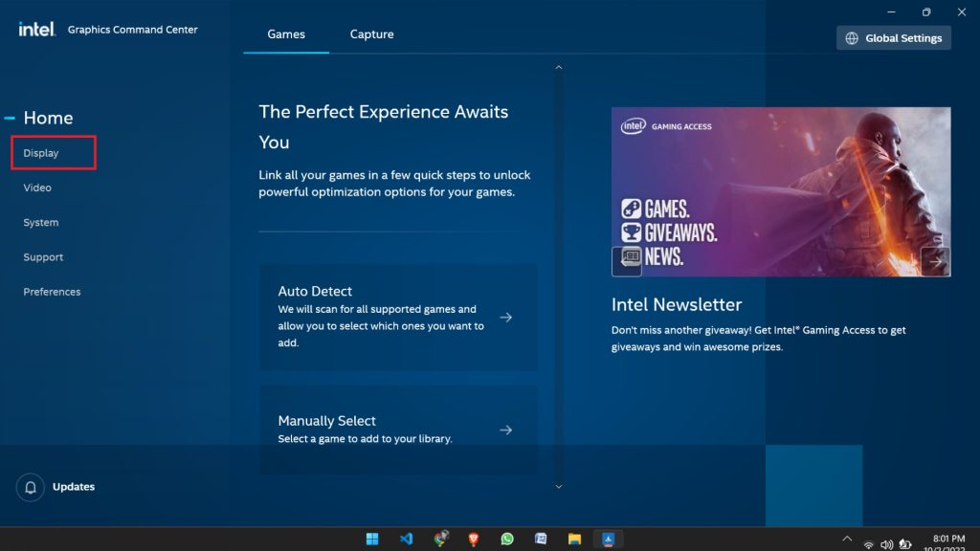Click the Updates bell icon
The image size is (980, 551).
(30, 487)
